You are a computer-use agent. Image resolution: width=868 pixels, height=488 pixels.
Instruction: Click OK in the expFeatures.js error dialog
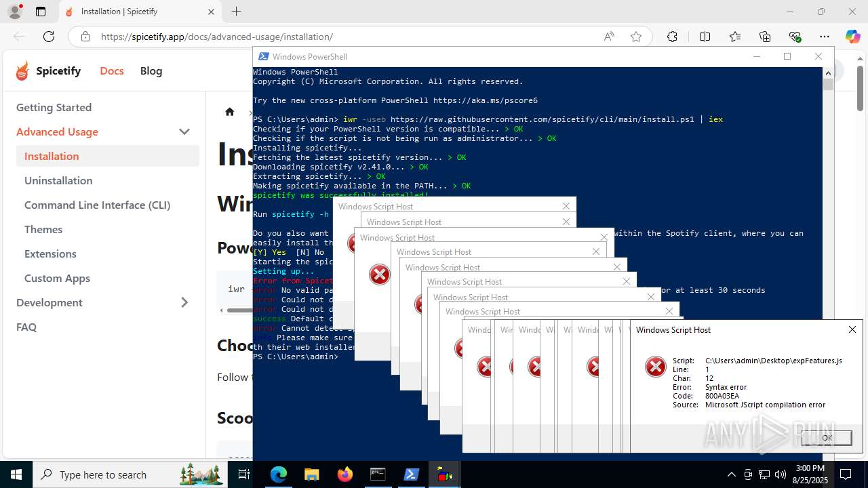point(827,438)
